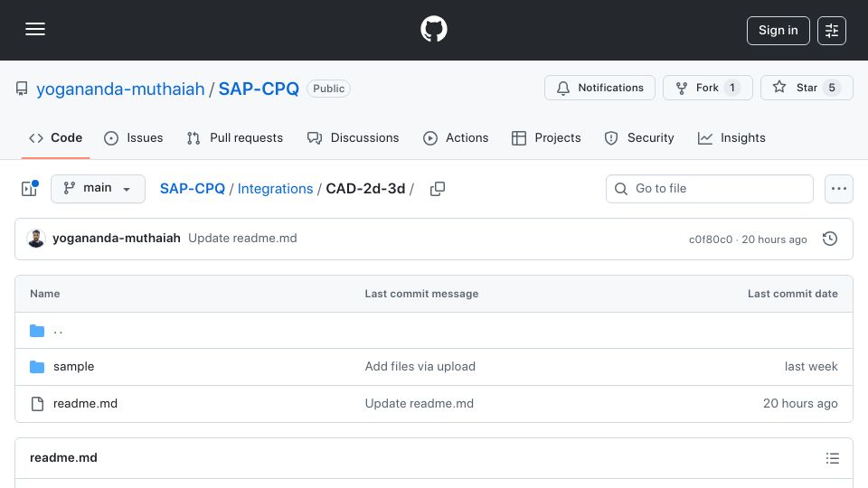Click the Public visibility badge
This screenshot has width=868, height=488.
[328, 89]
